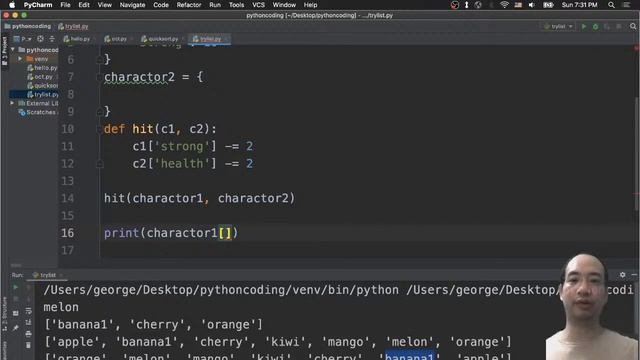The width and height of the screenshot is (640, 360).
Task: Expand External Libraries node
Action: (x=12, y=103)
